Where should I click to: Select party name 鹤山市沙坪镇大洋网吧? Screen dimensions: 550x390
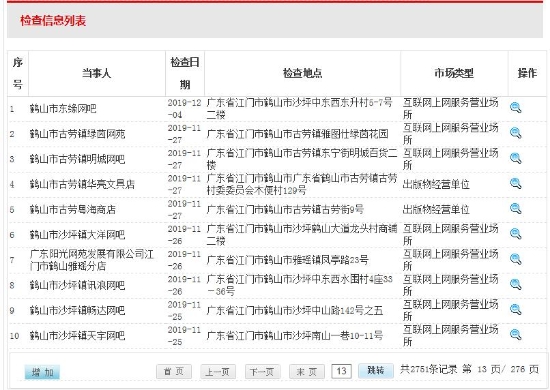tap(78, 235)
